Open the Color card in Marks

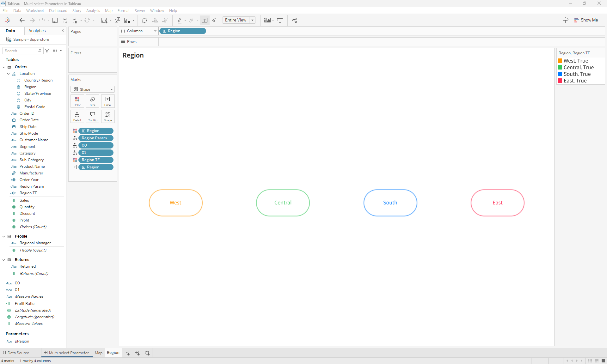tap(77, 101)
